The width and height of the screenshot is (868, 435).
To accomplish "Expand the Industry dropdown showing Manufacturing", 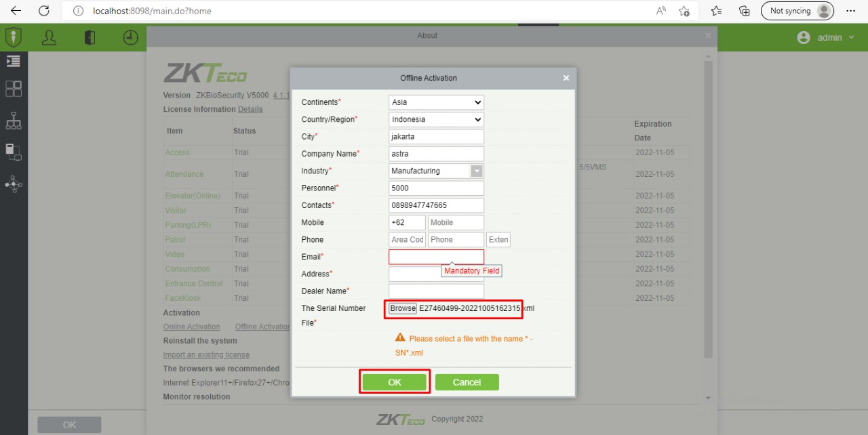I will point(437,171).
